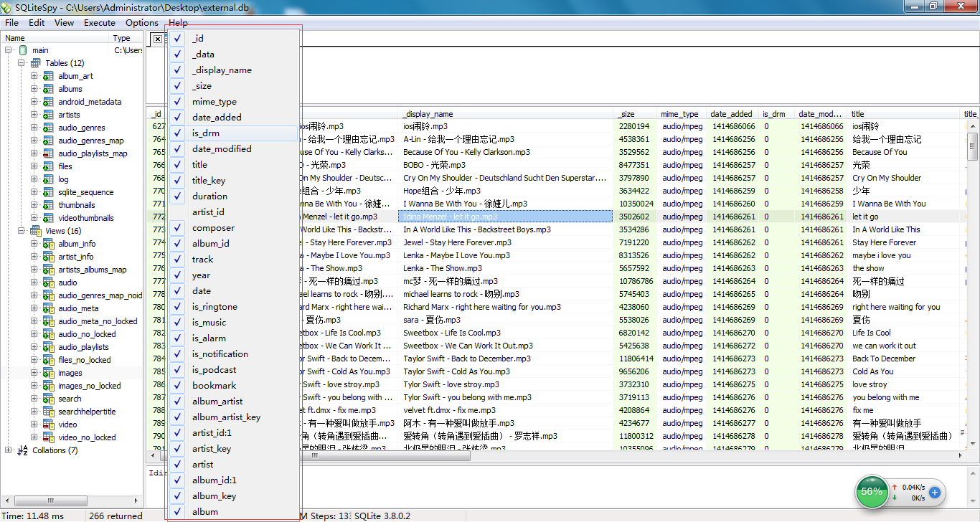
Task: Select cell 'Idina Menzel - let it go.mp3'
Action: click(505, 217)
